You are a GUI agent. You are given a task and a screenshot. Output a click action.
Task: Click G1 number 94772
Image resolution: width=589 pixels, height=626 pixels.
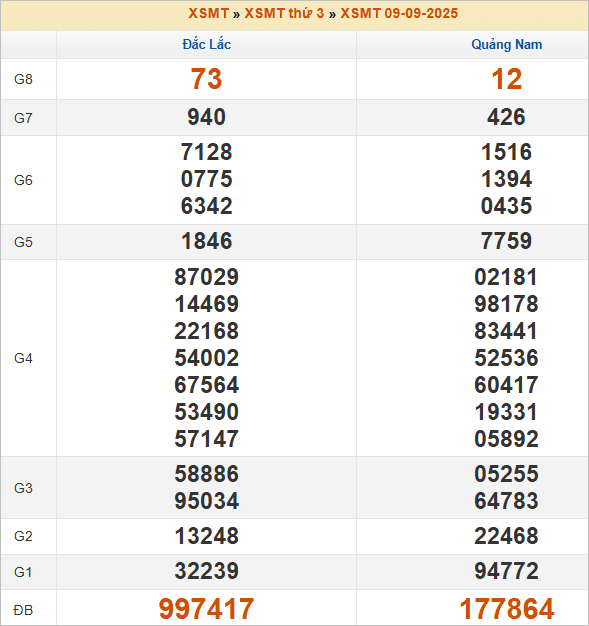click(506, 571)
